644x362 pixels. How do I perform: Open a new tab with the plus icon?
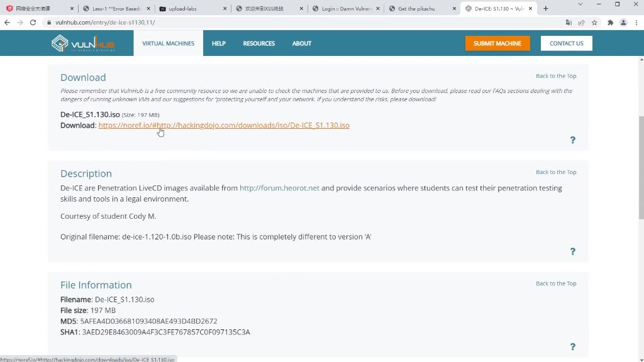point(545,8)
